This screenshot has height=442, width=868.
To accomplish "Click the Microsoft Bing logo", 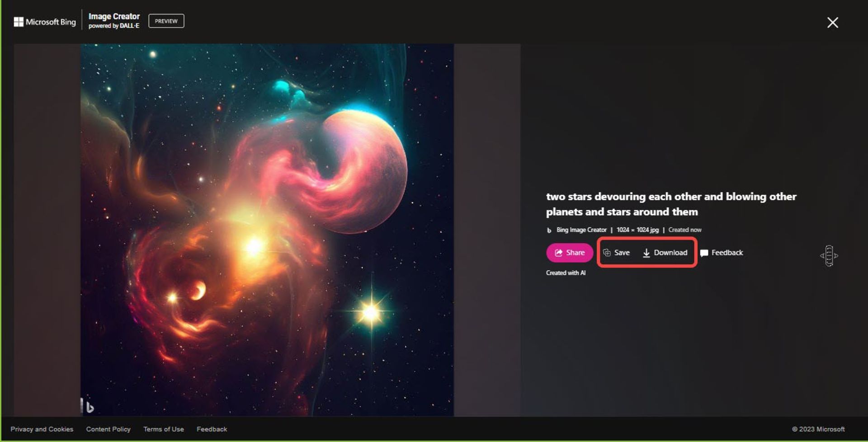I will 45,22.
